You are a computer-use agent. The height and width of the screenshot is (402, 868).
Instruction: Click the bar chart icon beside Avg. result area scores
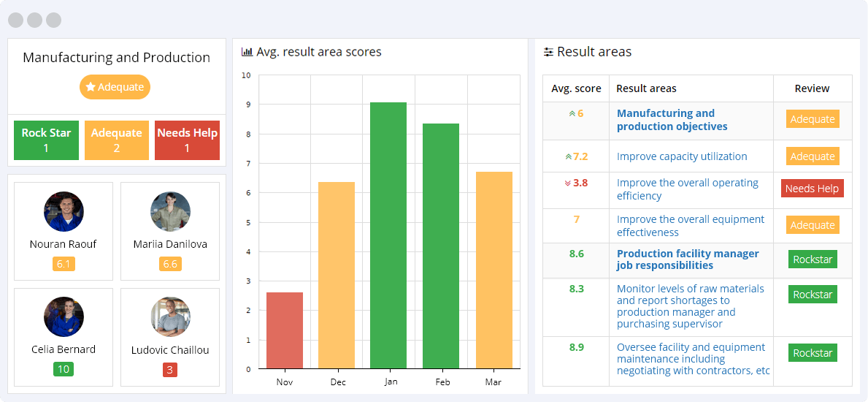[x=247, y=52]
